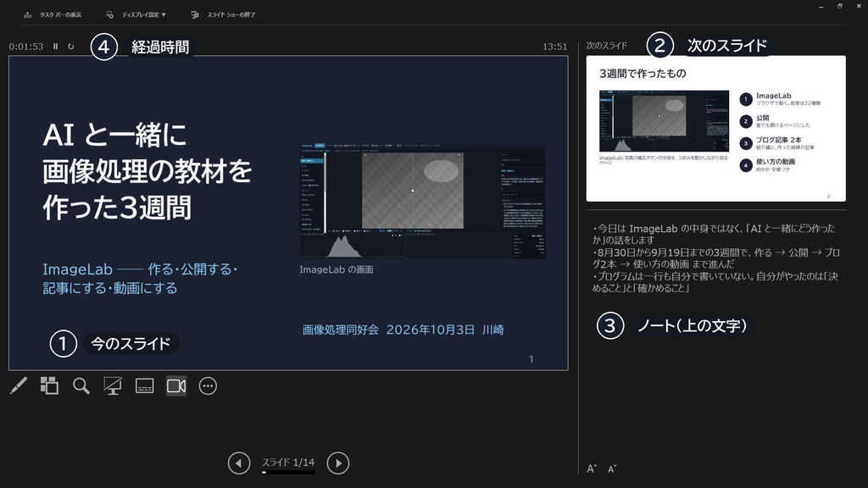Activate the magnifier zoom into slide tool
This screenshot has height=488, width=868.
coord(81,385)
